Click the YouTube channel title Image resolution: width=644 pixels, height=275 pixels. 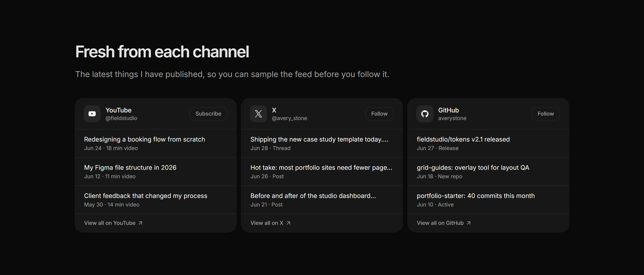pos(119,110)
